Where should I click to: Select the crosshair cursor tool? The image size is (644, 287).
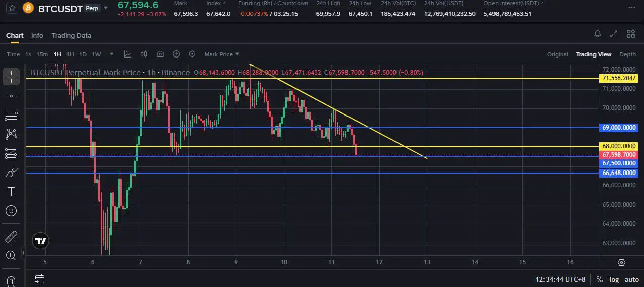coord(11,77)
